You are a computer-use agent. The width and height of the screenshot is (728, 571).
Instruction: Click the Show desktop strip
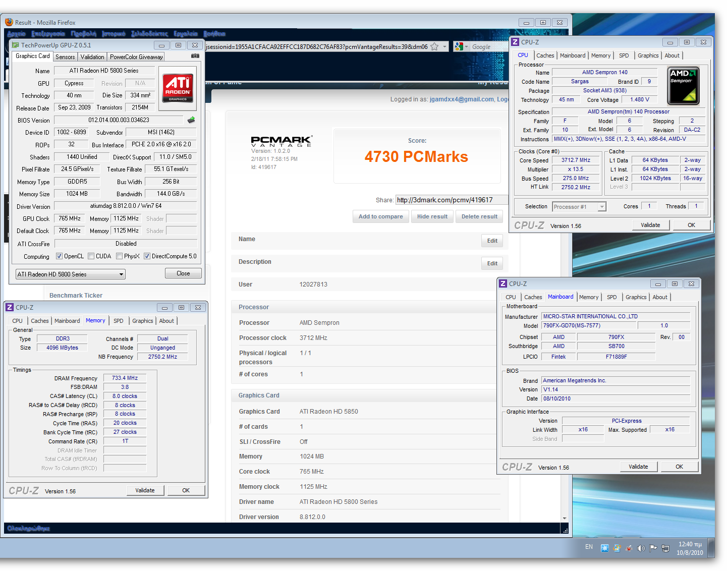(711, 548)
